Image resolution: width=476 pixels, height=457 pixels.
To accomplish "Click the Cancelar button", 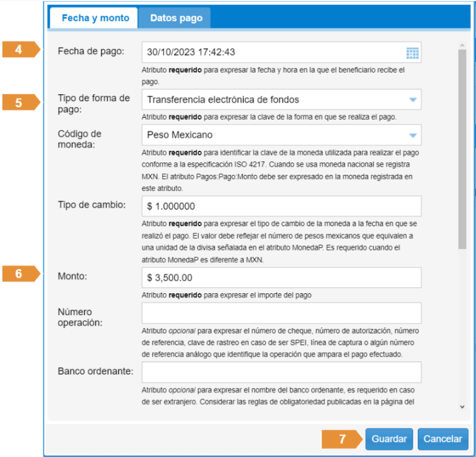I will click(x=443, y=438).
